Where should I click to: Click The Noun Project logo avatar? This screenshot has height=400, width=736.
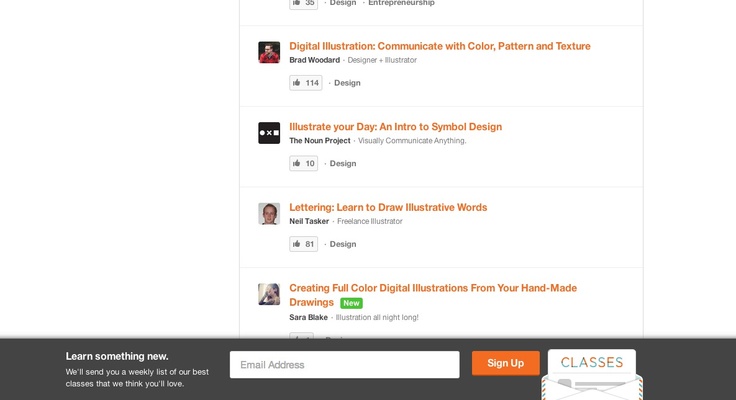coord(269,133)
